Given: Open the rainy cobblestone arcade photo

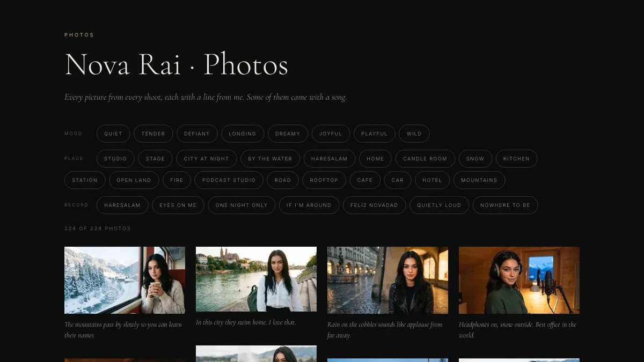Looking at the screenshot, I should (x=387, y=280).
